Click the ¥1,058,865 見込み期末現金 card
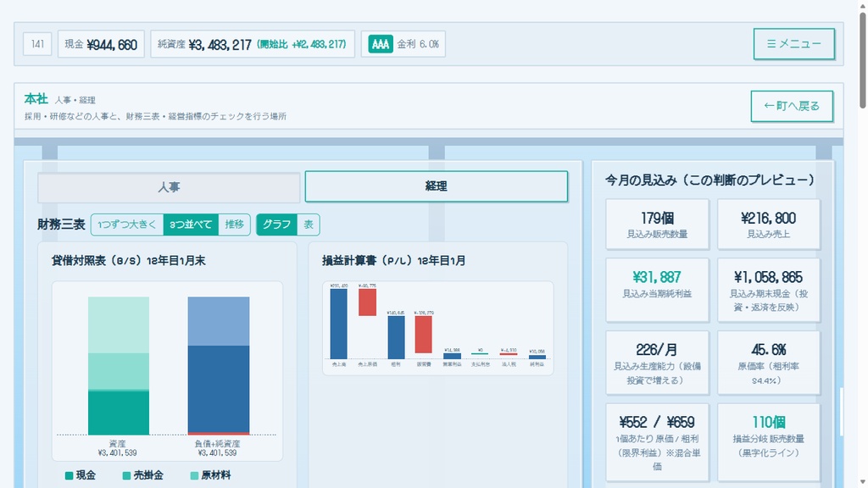868x488 pixels. 768,290
